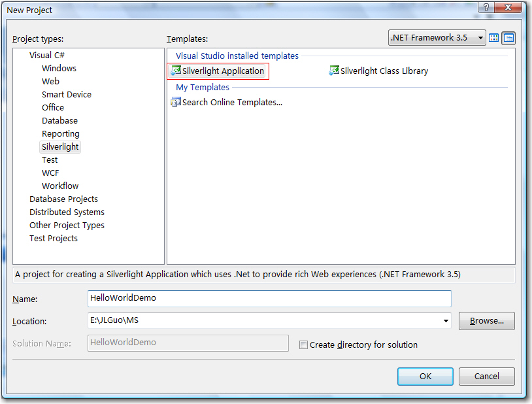Select the Database project type
The image size is (532, 404).
pos(59,120)
